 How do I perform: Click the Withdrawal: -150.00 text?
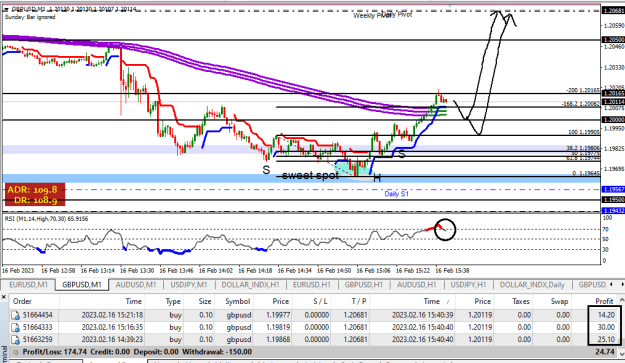point(217,352)
